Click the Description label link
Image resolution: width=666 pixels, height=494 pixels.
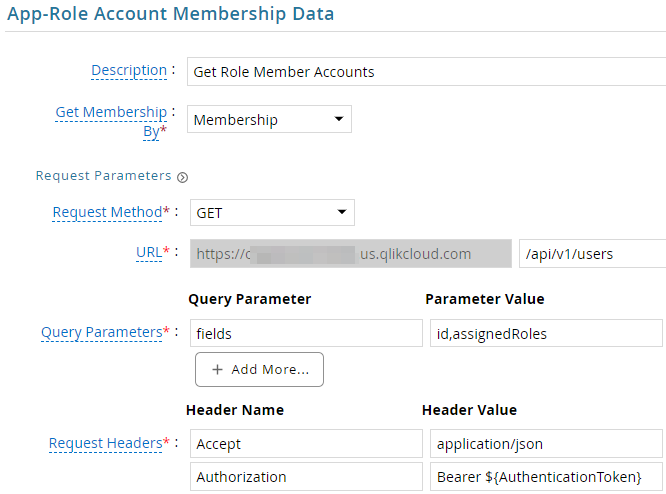(129, 70)
